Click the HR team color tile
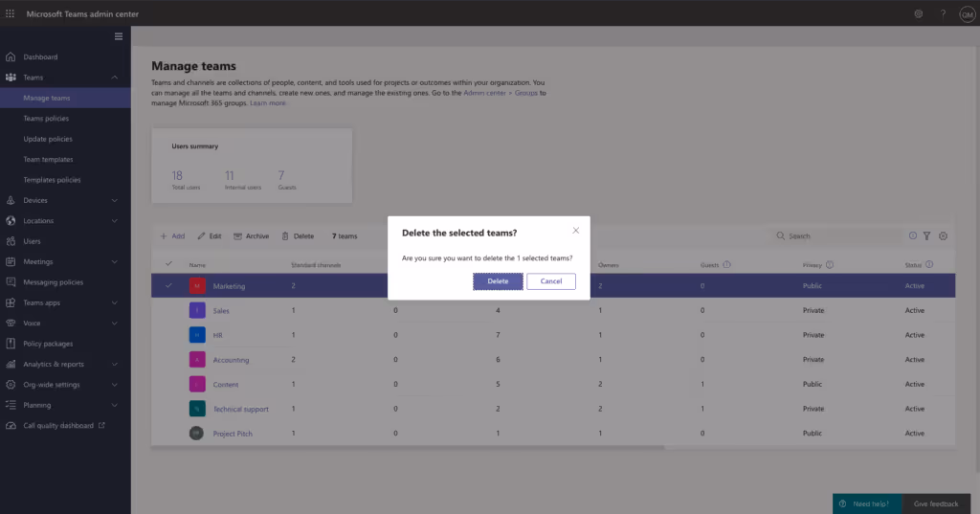 pos(197,335)
